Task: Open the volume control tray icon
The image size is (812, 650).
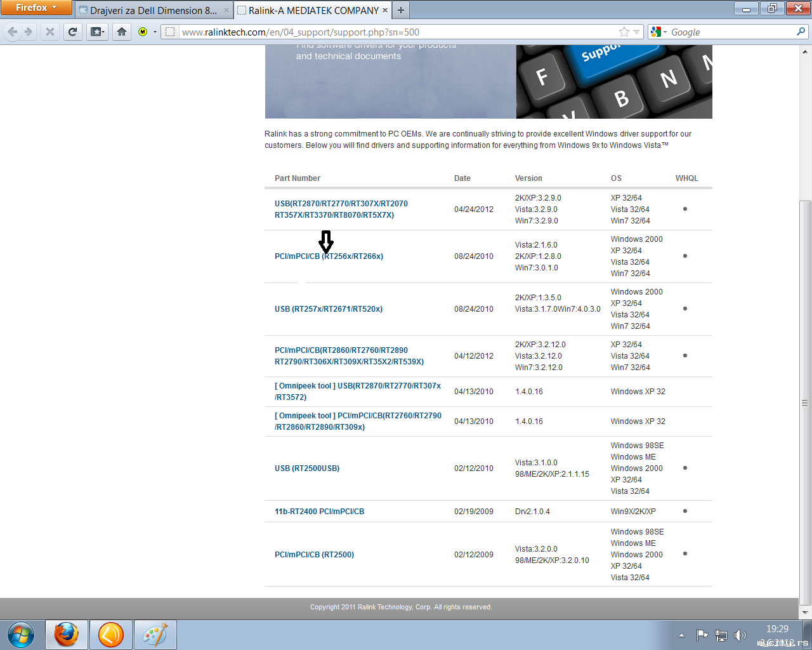Action: [740, 635]
